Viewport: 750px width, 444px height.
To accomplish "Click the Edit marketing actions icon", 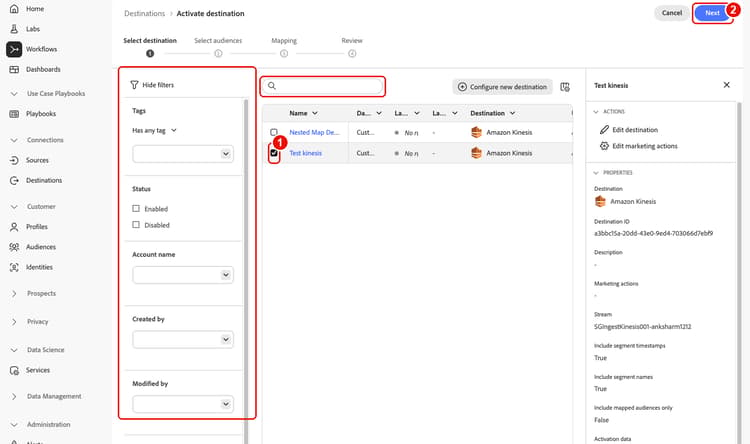I will [x=604, y=146].
